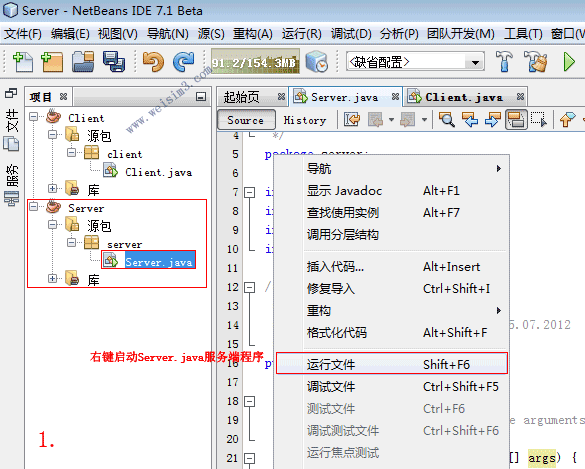Screen dimensions: 585x469
Task: Collapse the 源包 folder under Client
Action: point(52,134)
